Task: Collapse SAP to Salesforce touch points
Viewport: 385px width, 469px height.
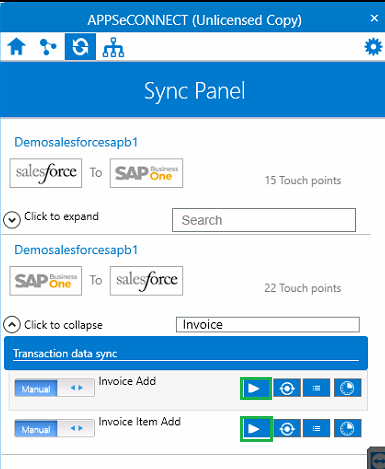Action: click(12, 325)
